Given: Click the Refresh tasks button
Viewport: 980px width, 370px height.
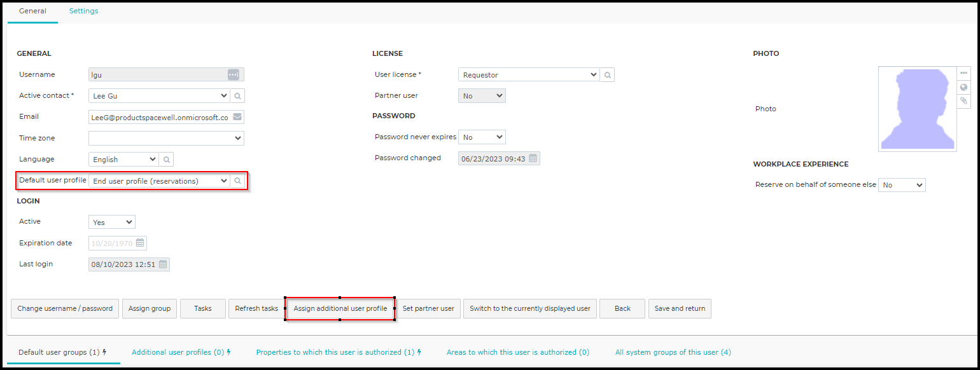Looking at the screenshot, I should point(256,308).
